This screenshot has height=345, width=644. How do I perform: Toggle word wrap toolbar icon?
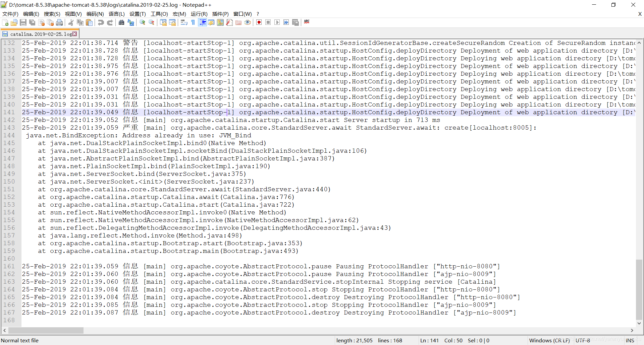click(184, 22)
